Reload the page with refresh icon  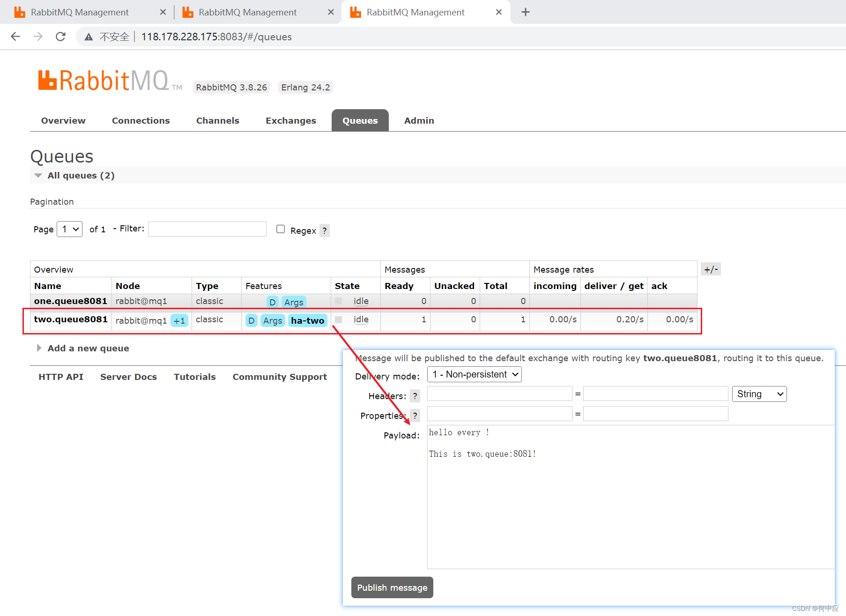click(60, 37)
